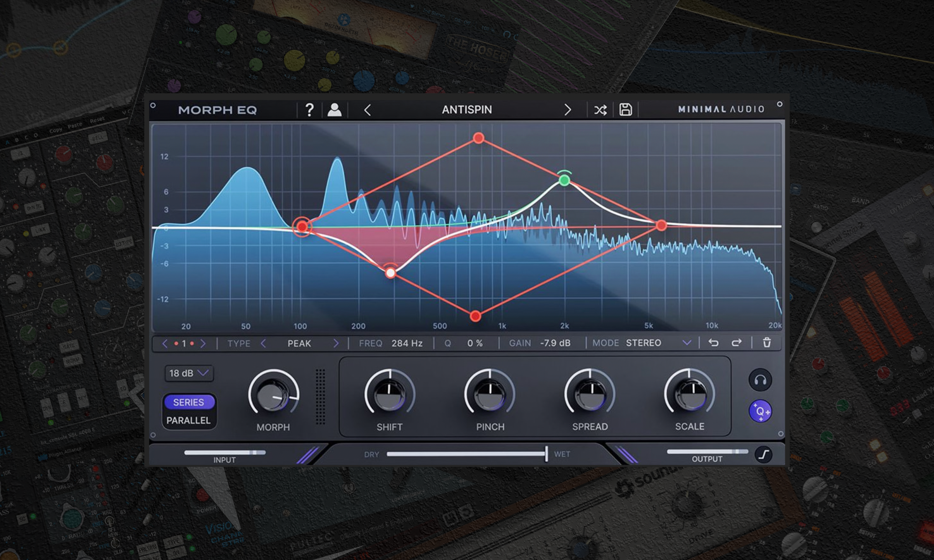Toggle the purple Q+ button
934x560 pixels.
point(760,411)
